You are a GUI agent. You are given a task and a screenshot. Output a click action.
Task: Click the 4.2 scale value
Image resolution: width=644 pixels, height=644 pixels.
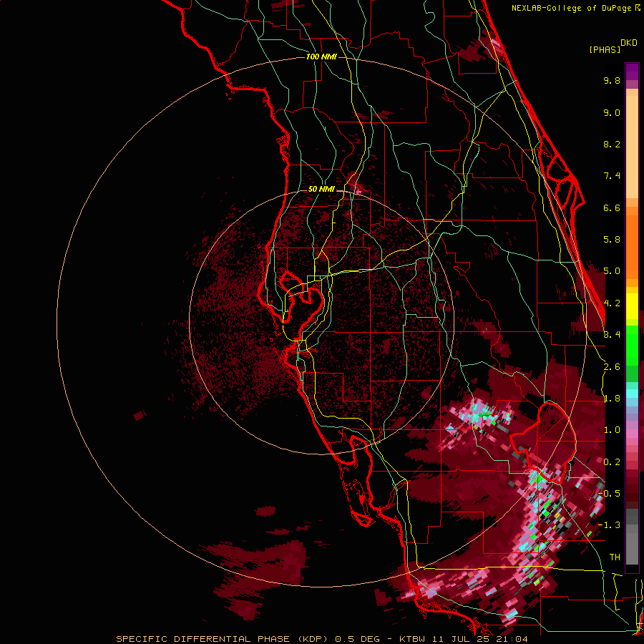click(612, 303)
